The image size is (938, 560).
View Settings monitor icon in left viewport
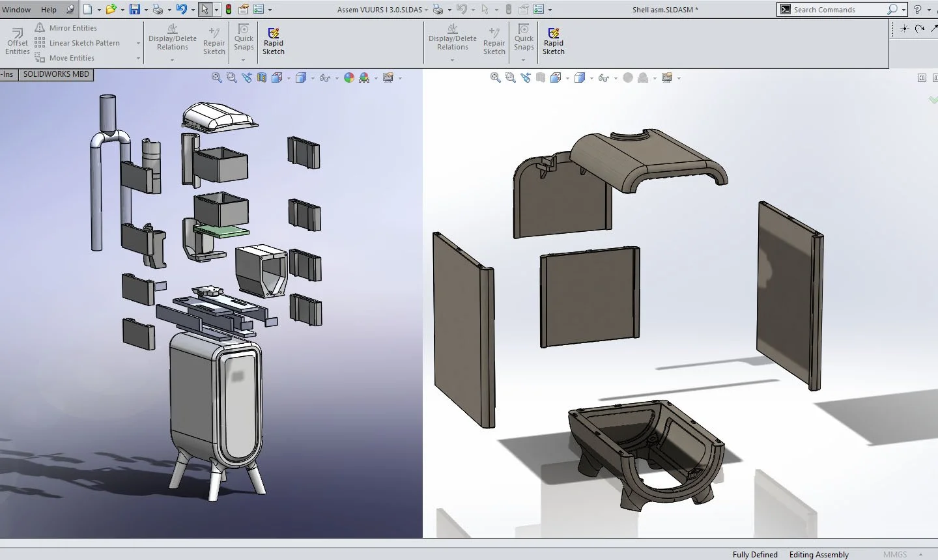pos(388,77)
